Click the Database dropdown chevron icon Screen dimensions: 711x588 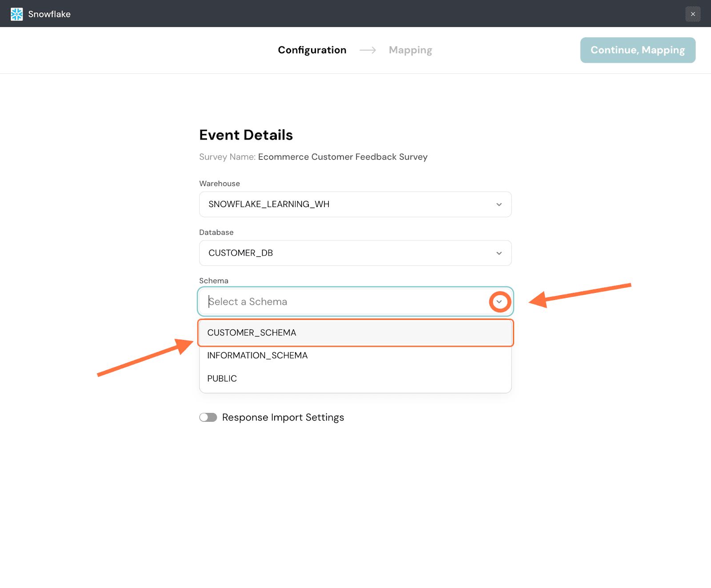pos(499,253)
